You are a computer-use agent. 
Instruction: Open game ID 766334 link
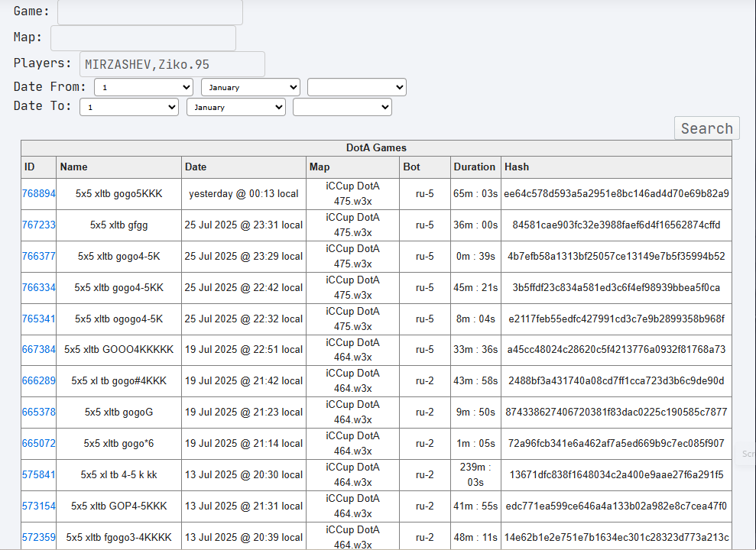pos(38,287)
